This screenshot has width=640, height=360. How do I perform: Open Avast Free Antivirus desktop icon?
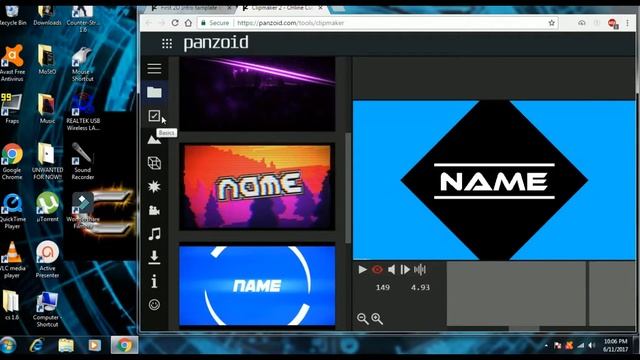pyautogui.click(x=12, y=63)
